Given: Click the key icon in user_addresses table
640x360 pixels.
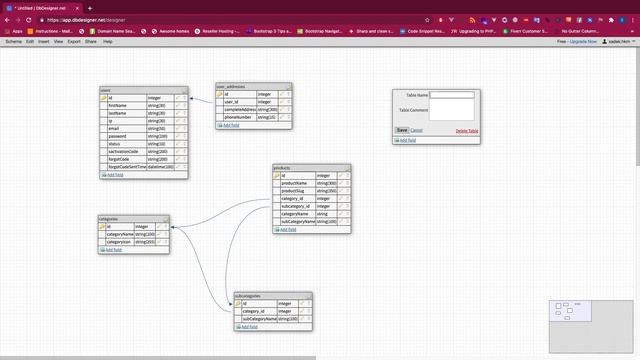Looking at the screenshot, I should 220,94.
